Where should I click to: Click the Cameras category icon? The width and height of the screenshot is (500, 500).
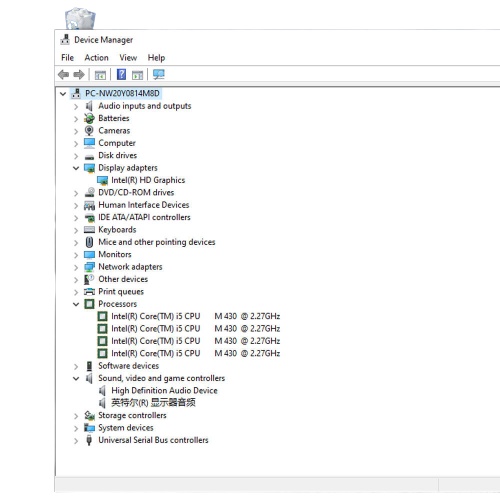(89, 131)
